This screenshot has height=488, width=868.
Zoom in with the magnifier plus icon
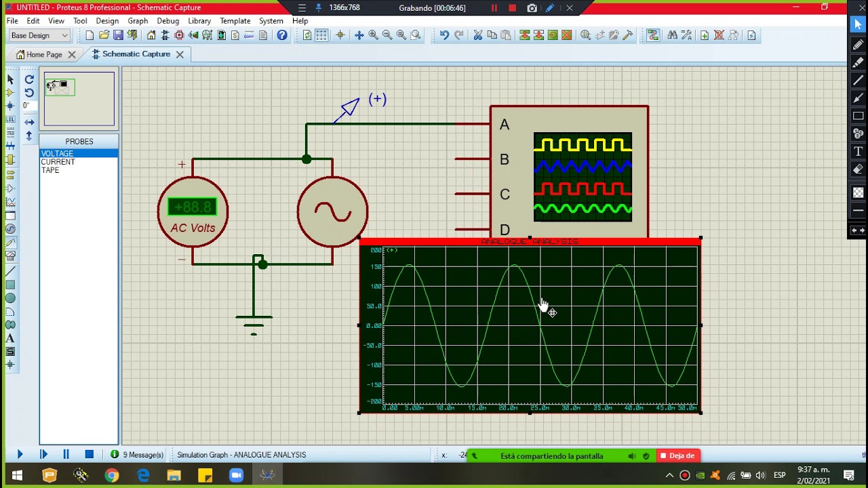[x=373, y=35]
